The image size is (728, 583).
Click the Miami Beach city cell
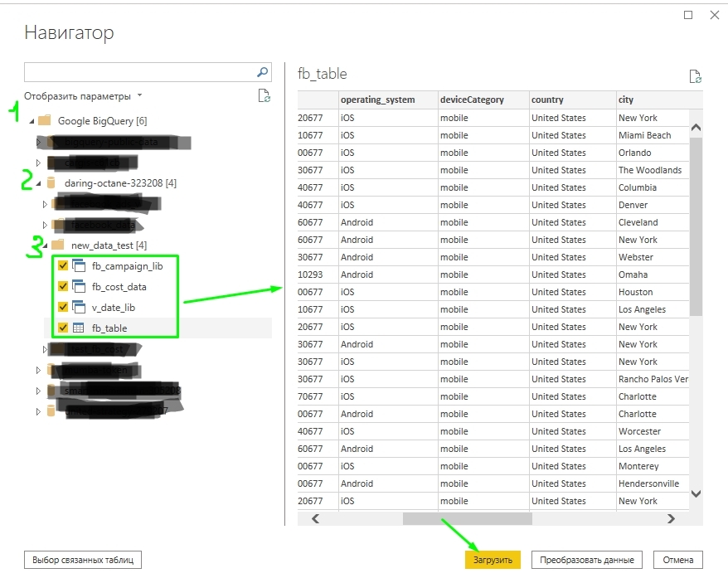tap(653, 135)
